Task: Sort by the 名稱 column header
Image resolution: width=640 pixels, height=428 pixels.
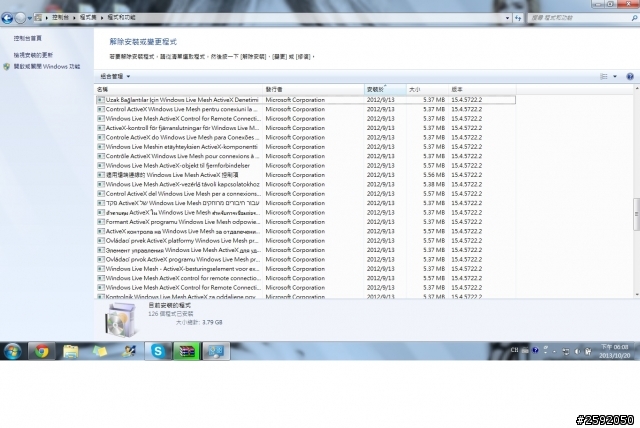Action: point(179,89)
